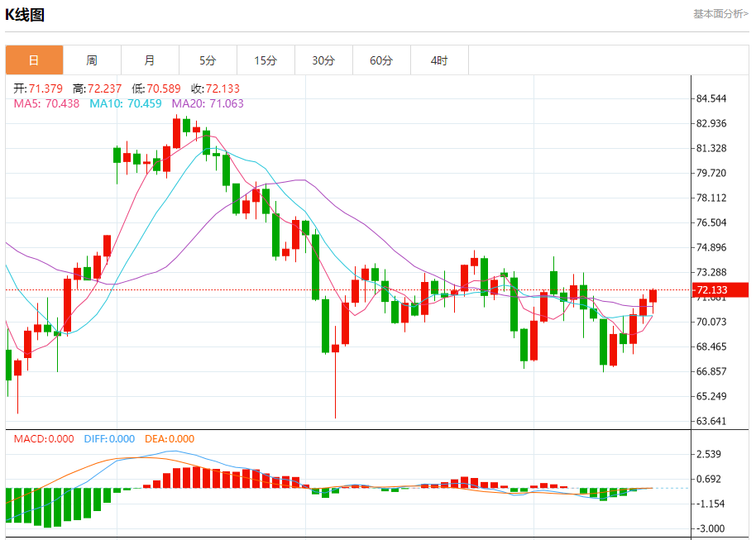Click the 66.857 price axis label
This screenshot has height=540, width=756.
[x=711, y=371]
